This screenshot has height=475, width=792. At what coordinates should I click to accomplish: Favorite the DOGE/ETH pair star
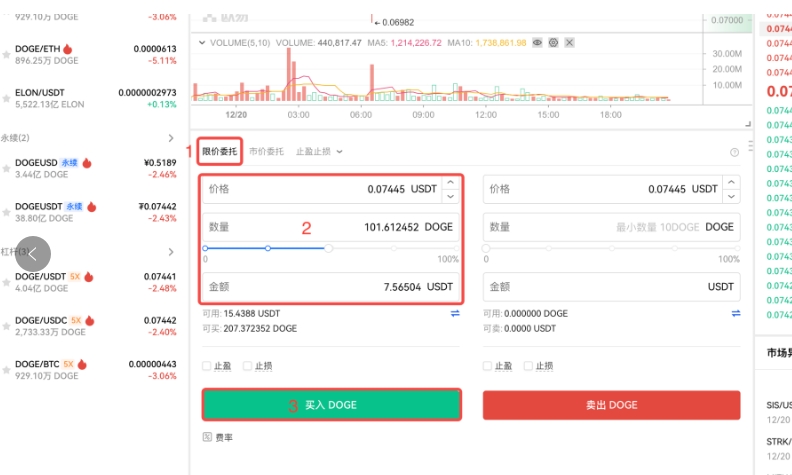(6, 55)
